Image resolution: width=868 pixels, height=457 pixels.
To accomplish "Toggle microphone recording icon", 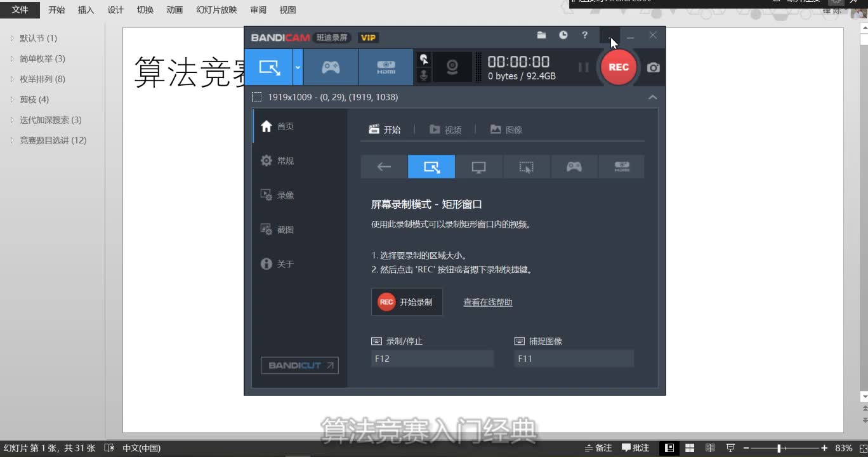I will 424,75.
